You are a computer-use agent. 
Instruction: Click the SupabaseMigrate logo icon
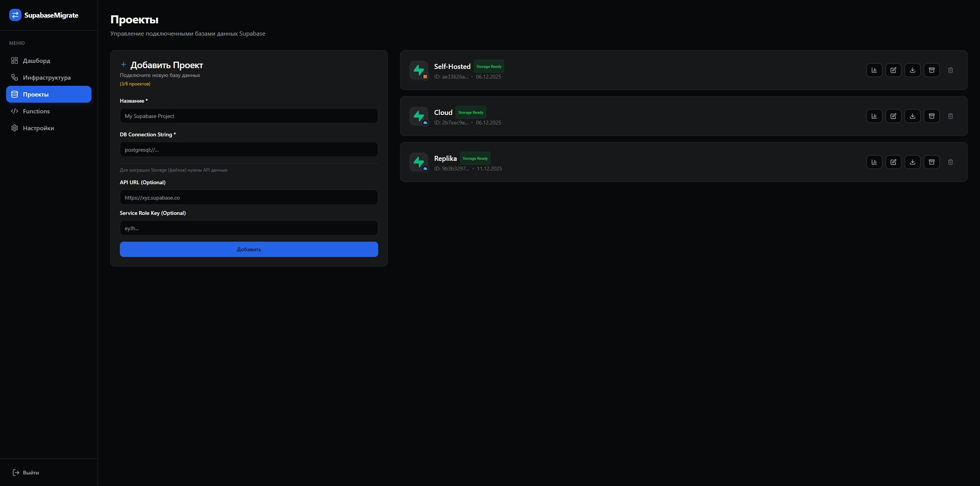(15, 15)
